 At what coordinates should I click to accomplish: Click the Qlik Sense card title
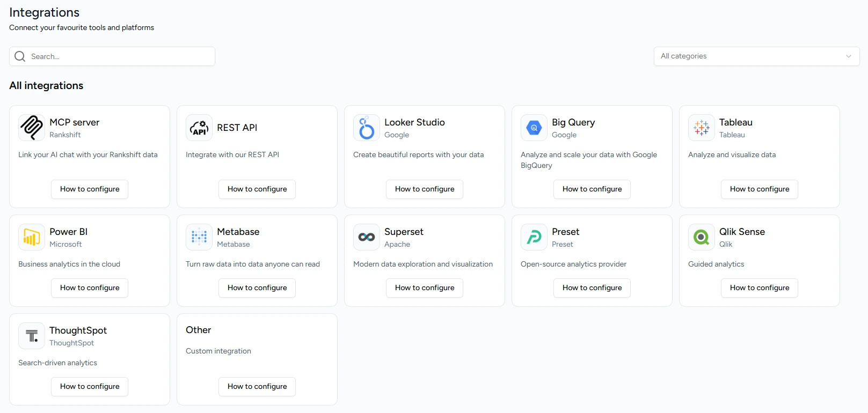click(x=742, y=232)
